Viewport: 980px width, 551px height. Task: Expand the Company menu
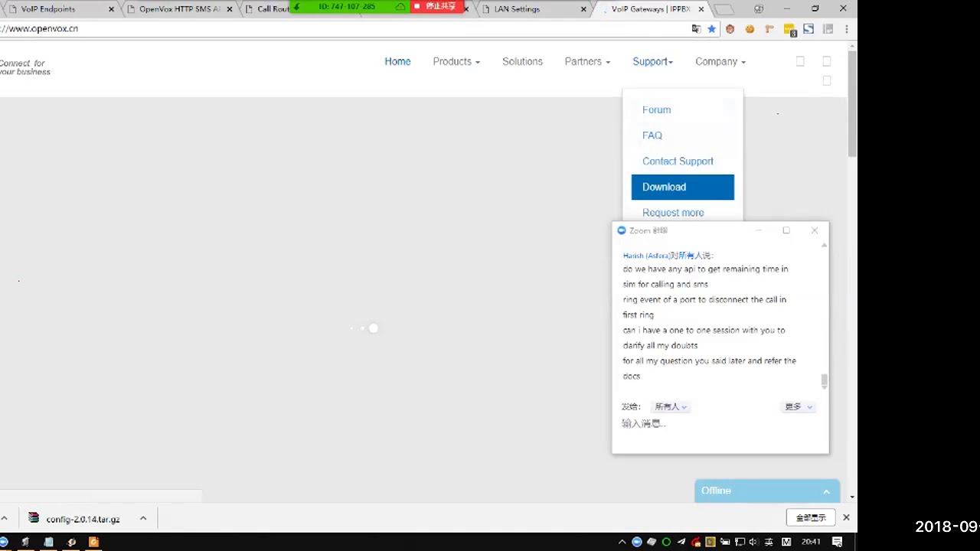tap(720, 62)
